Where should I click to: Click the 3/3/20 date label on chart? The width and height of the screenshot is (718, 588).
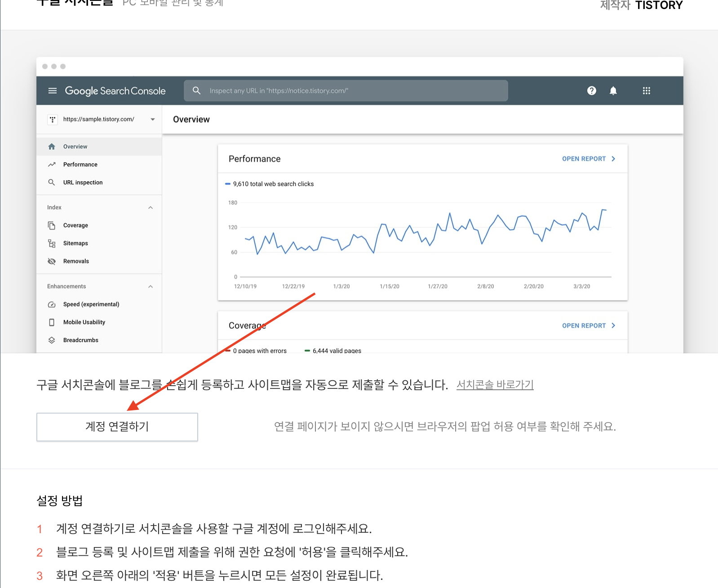click(x=582, y=286)
